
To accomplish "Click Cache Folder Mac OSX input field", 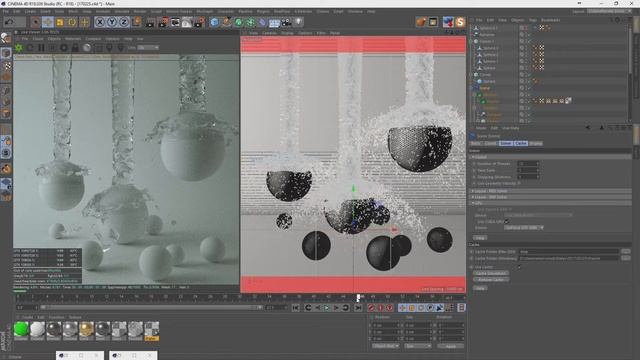I will (x=568, y=252).
